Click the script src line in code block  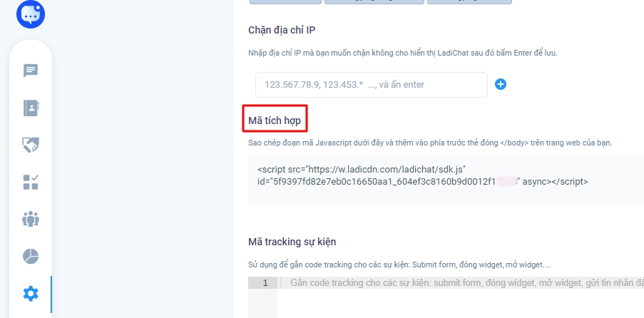tap(362, 169)
